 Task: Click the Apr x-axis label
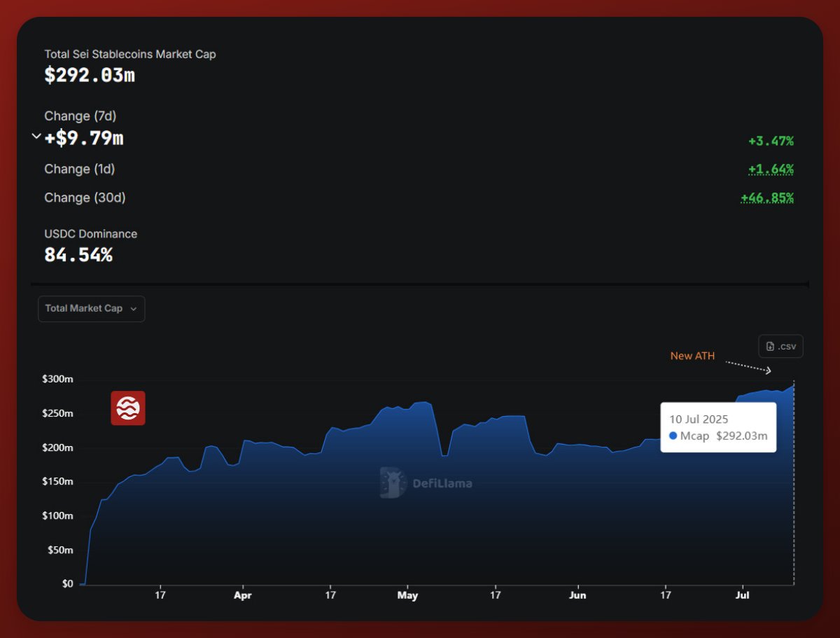(x=242, y=595)
